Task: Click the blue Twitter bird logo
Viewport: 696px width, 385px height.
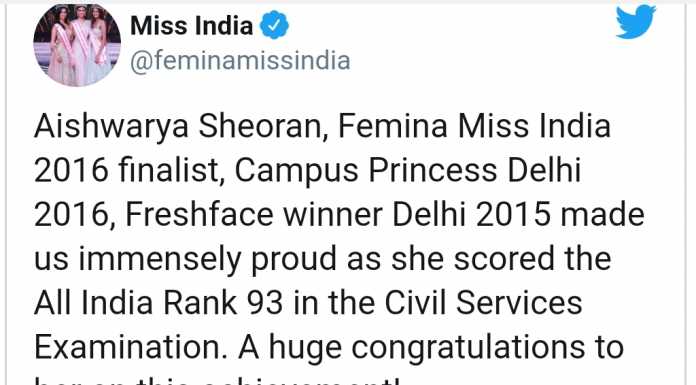Action: coord(636,21)
